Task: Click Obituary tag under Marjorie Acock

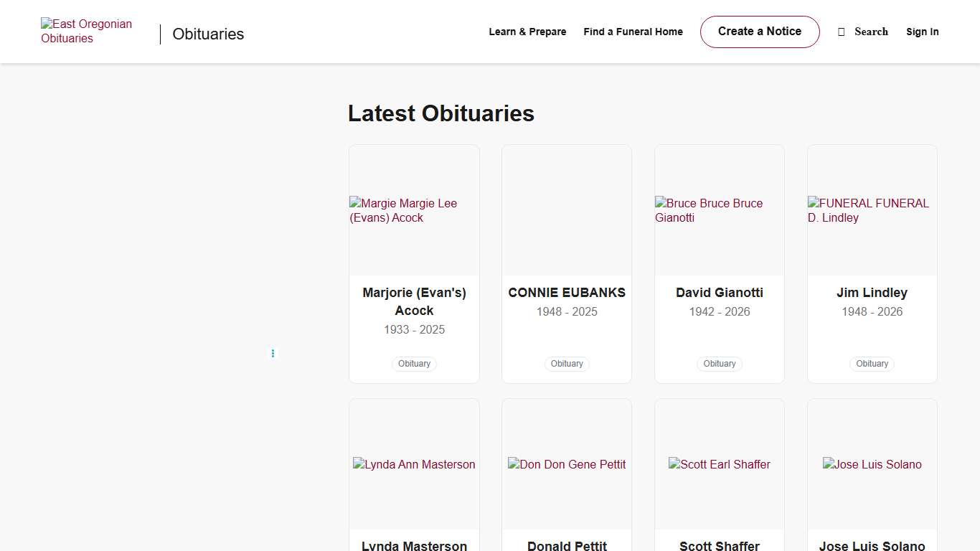Action: 414,364
